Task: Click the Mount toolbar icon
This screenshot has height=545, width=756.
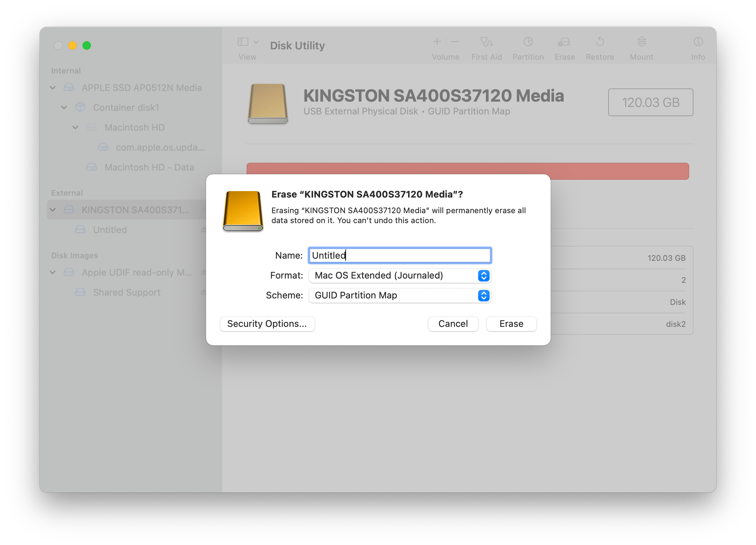Action: [641, 42]
